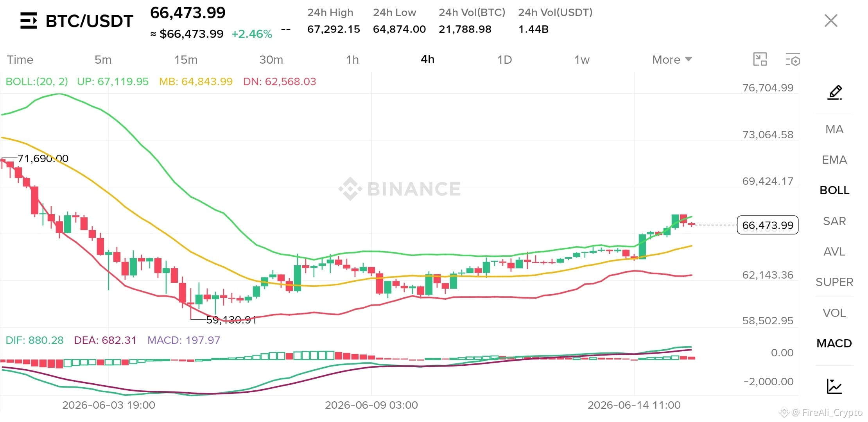Click the UP: 67,119.95 band value

click(113, 82)
